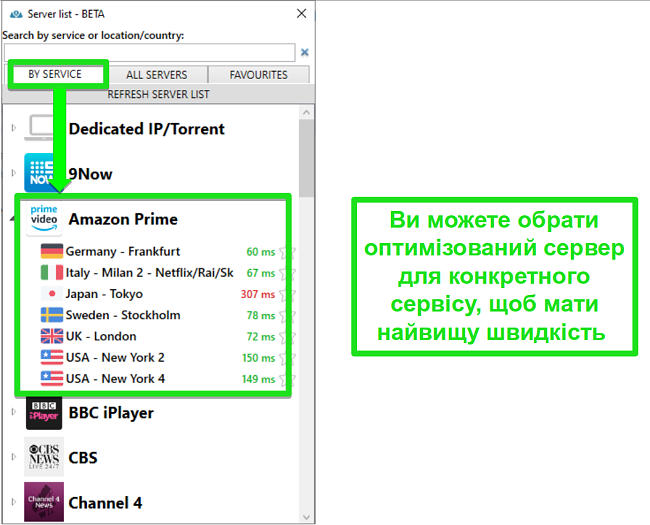Click the 9Now service logo
This screenshot has width=650, height=525.
pos(42,173)
